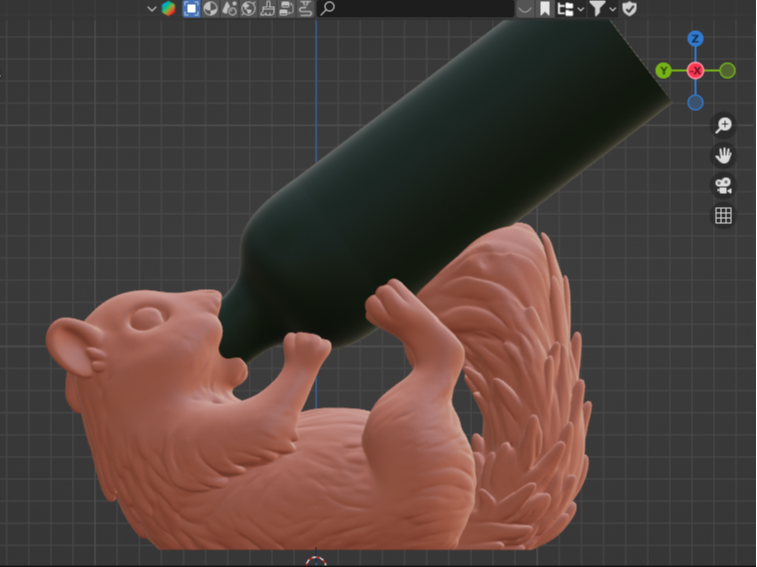
Task: Click the search field in the header
Action: [415, 9]
